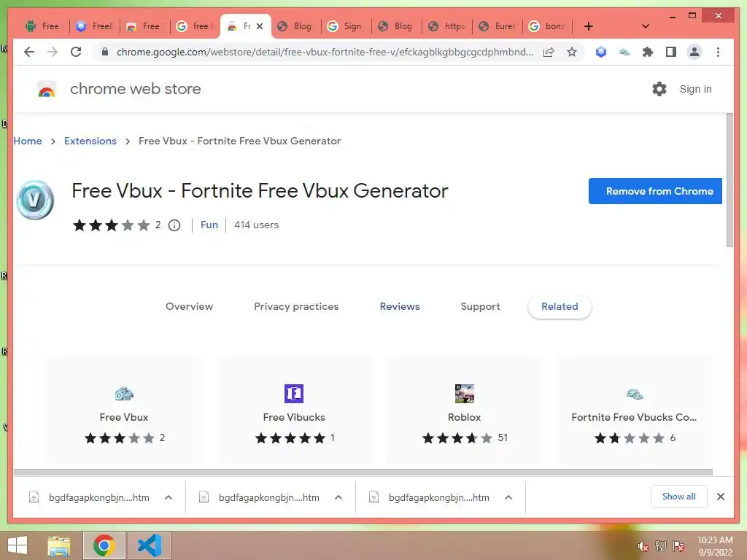Click the Fun category link
747x560 pixels.
click(209, 225)
